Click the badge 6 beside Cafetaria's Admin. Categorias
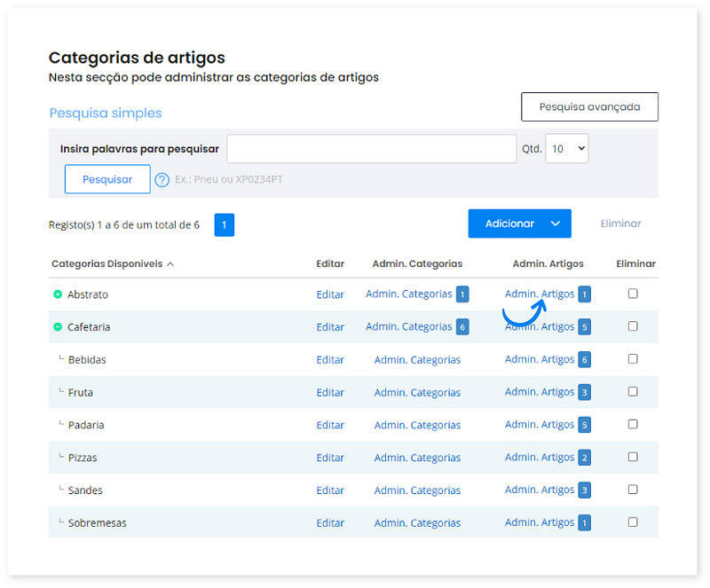Screen dimensions: 710x588 click(x=462, y=326)
